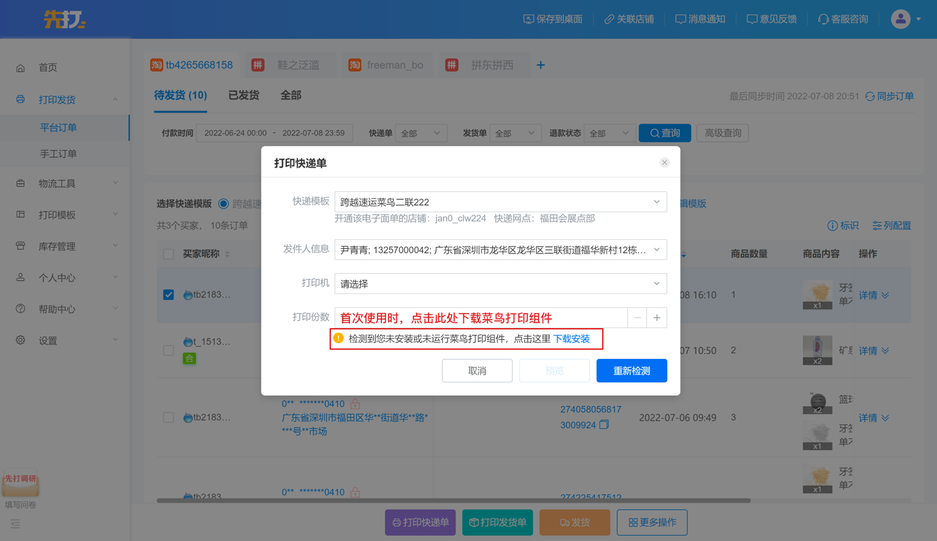Open the linked shops icon
The width and height of the screenshot is (937, 541).
[x=609, y=19]
